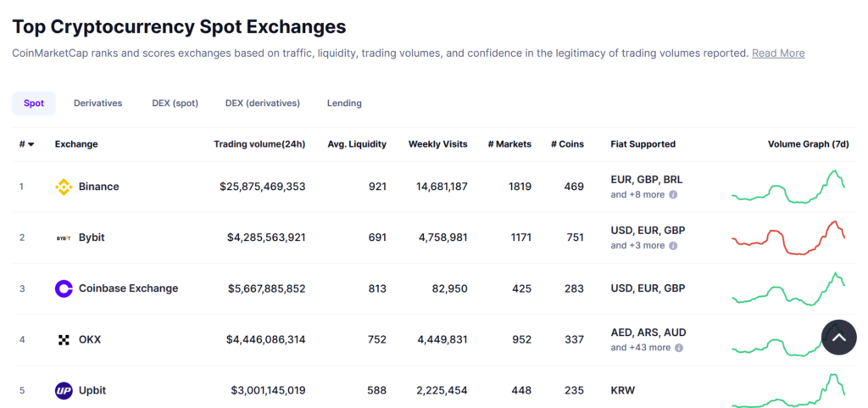Sort by Weekly Visits column

coord(438,144)
